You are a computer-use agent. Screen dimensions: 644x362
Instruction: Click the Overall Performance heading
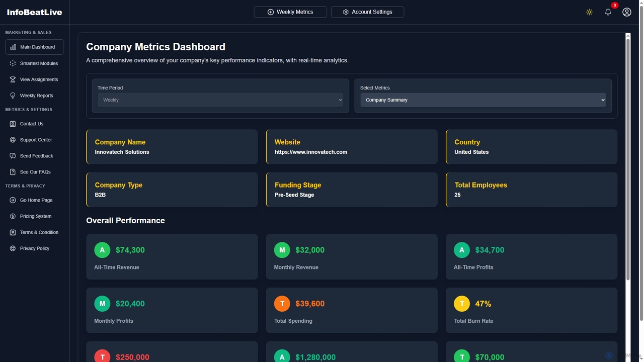125,220
